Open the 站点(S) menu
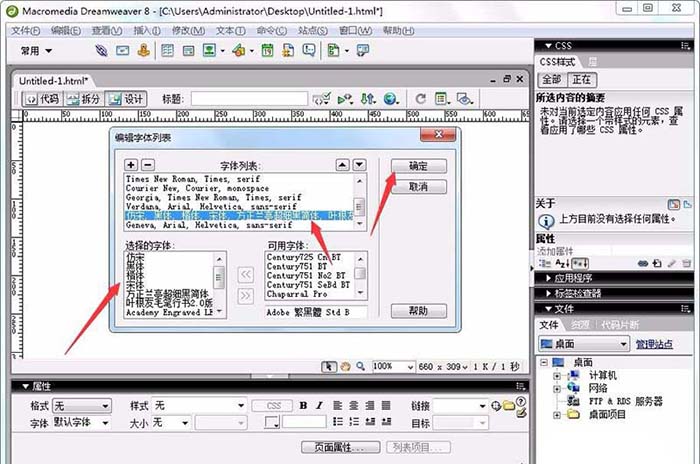700x464 pixels. pos(313,30)
